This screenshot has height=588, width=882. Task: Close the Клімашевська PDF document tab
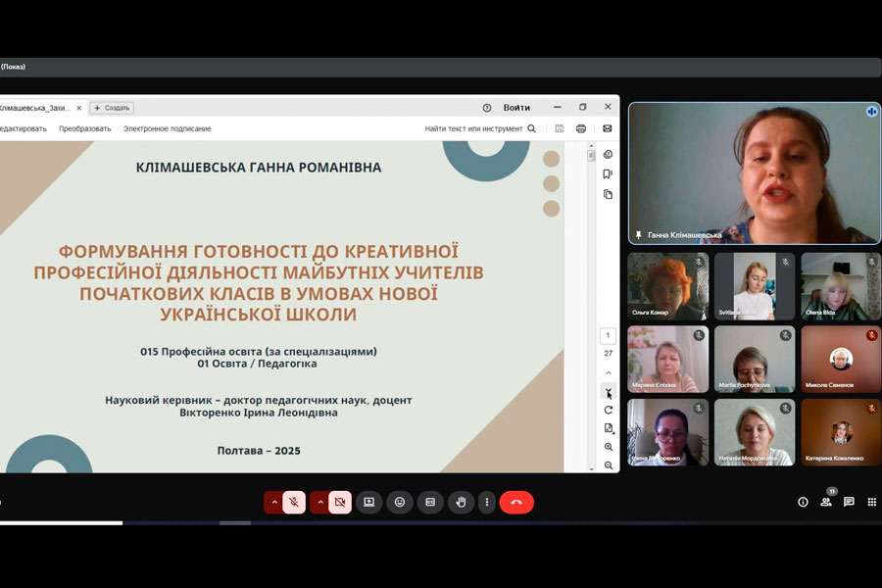click(x=79, y=108)
